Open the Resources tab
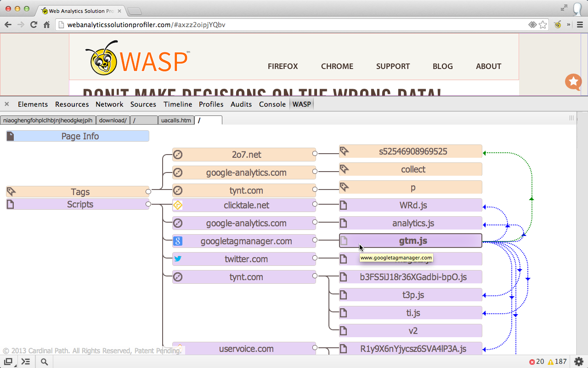This screenshot has height=368, width=588. click(x=72, y=104)
